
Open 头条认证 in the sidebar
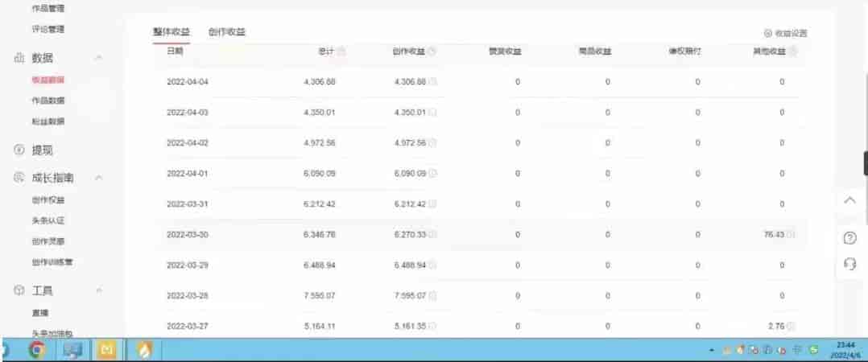[x=48, y=220]
